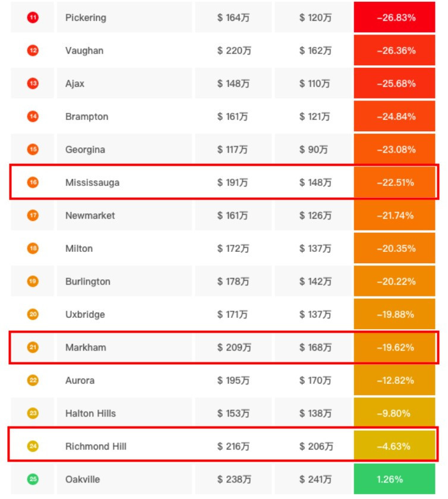
Task: Click the Pickering city name
Action: click(x=86, y=18)
